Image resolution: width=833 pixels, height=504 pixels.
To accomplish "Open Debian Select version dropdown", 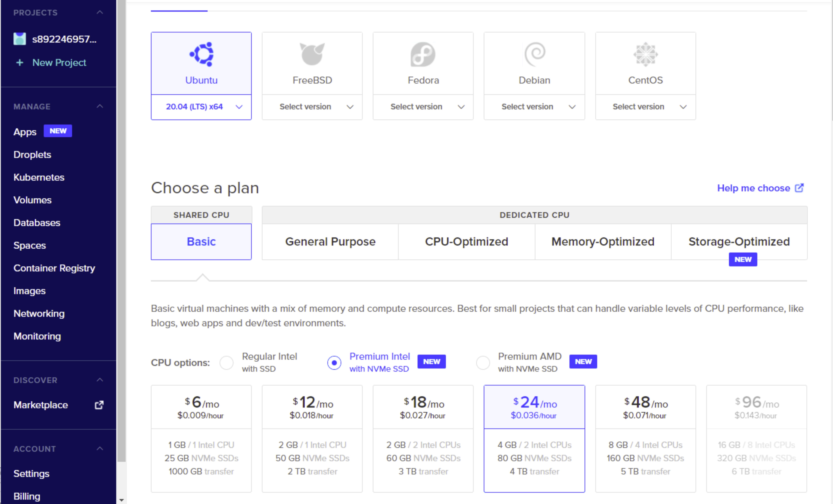I will [534, 107].
